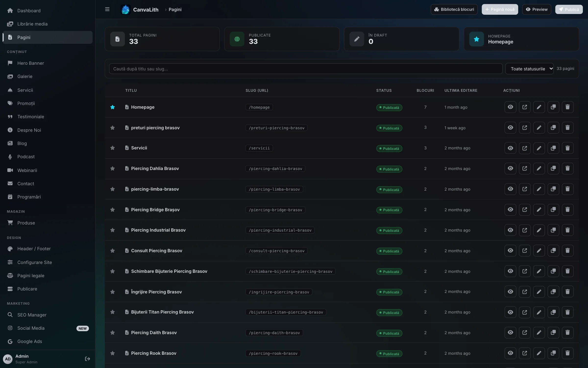Collapse sidebar using the hamburger menu icon
Image resolution: width=588 pixels, height=368 pixels.
(107, 9)
